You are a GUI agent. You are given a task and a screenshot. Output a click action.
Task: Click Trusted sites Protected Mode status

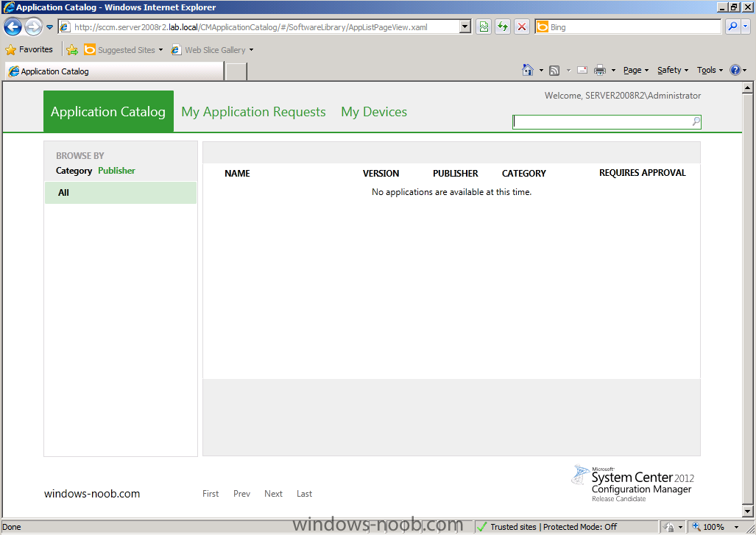(554, 527)
